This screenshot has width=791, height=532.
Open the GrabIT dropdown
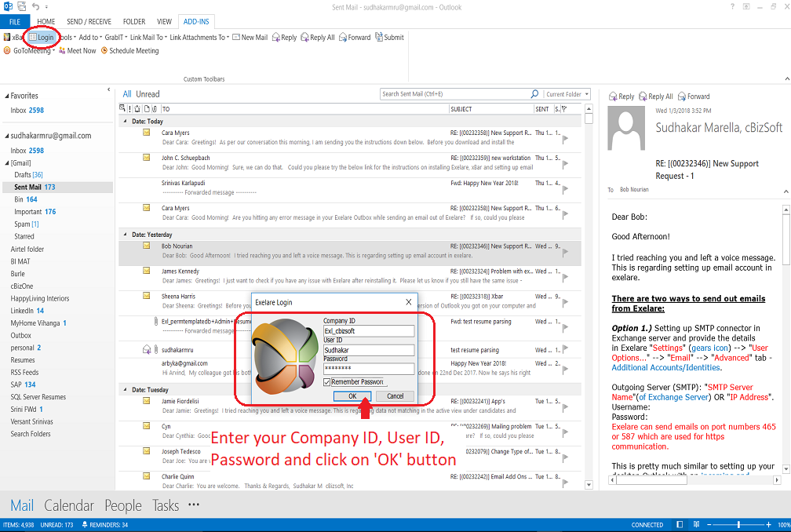coord(115,38)
